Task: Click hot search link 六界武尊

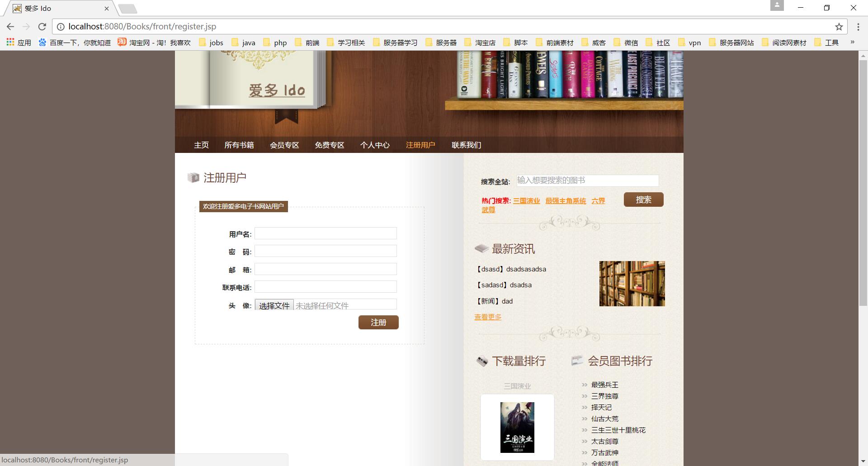Action: (598, 201)
